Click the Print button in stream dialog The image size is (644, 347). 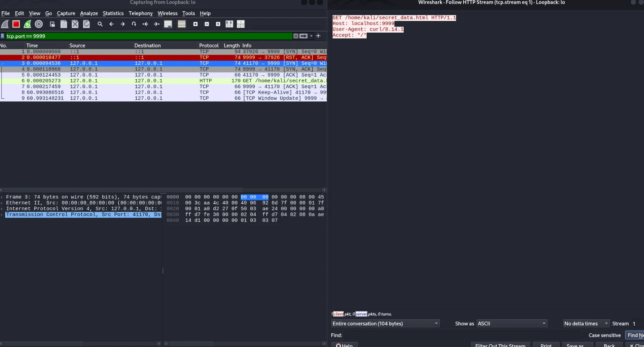tap(546, 345)
